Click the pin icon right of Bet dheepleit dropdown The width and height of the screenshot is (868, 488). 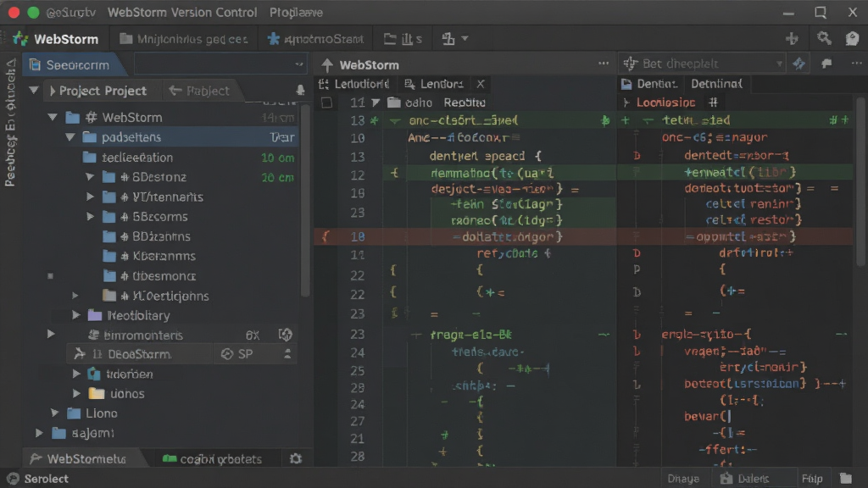826,64
